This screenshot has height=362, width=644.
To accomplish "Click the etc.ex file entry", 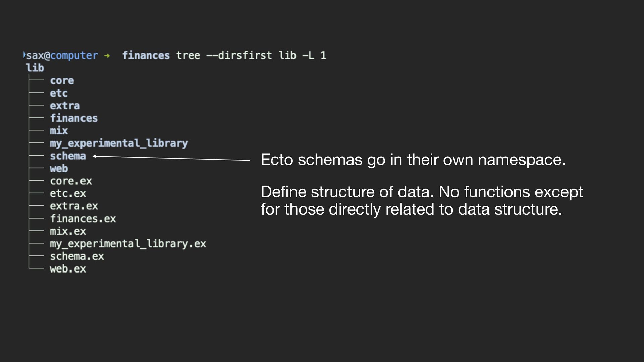I will pyautogui.click(x=68, y=194).
